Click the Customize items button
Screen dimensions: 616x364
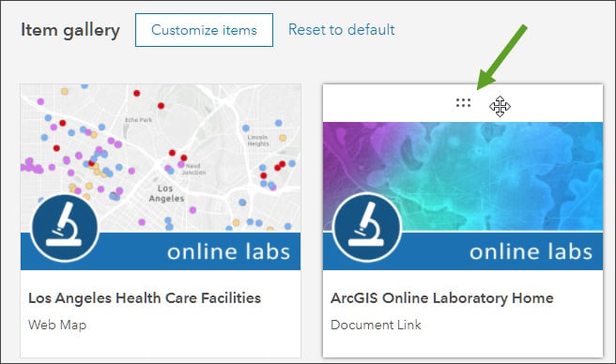coord(205,30)
